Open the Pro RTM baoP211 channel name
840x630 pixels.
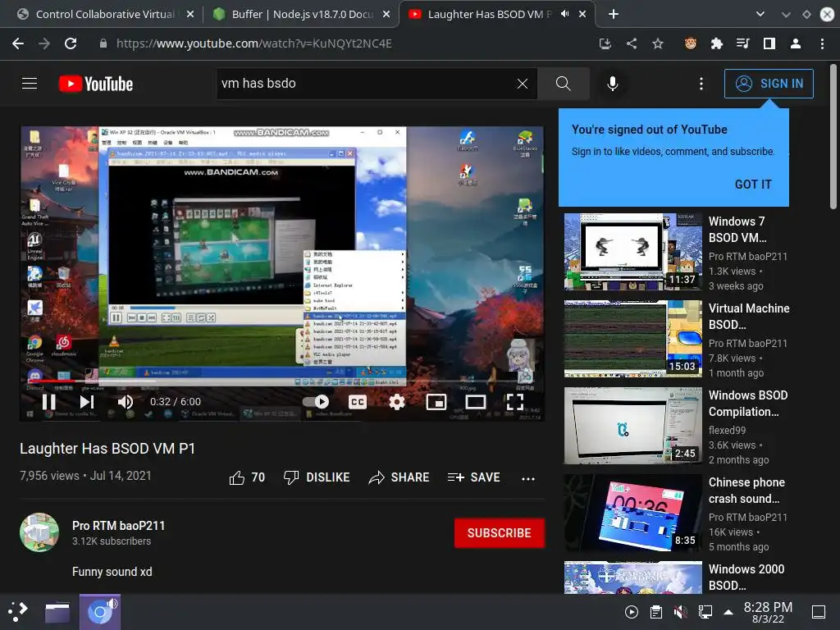click(x=118, y=526)
